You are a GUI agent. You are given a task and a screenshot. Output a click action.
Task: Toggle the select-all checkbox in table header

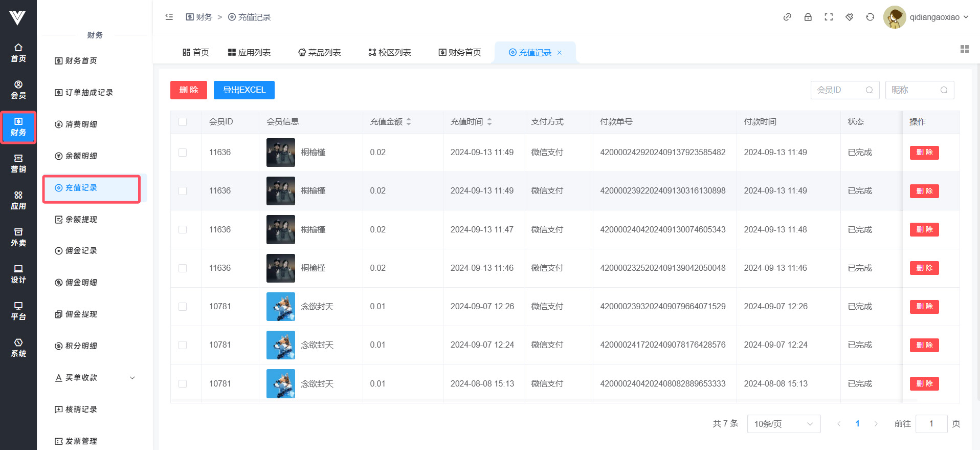[183, 122]
